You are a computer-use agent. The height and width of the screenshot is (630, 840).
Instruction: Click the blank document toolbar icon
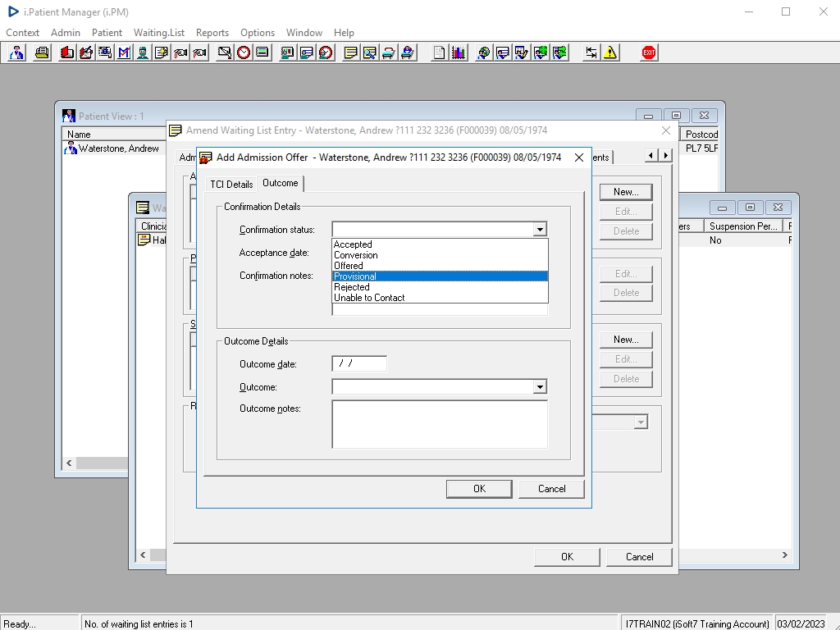coord(439,52)
